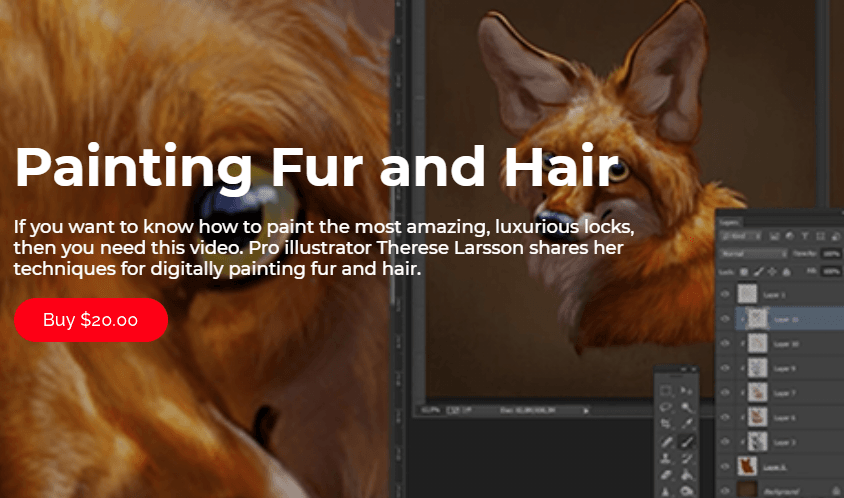Image resolution: width=844 pixels, height=498 pixels.
Task: Select Layer 7 thumbnail
Action: tap(757, 393)
